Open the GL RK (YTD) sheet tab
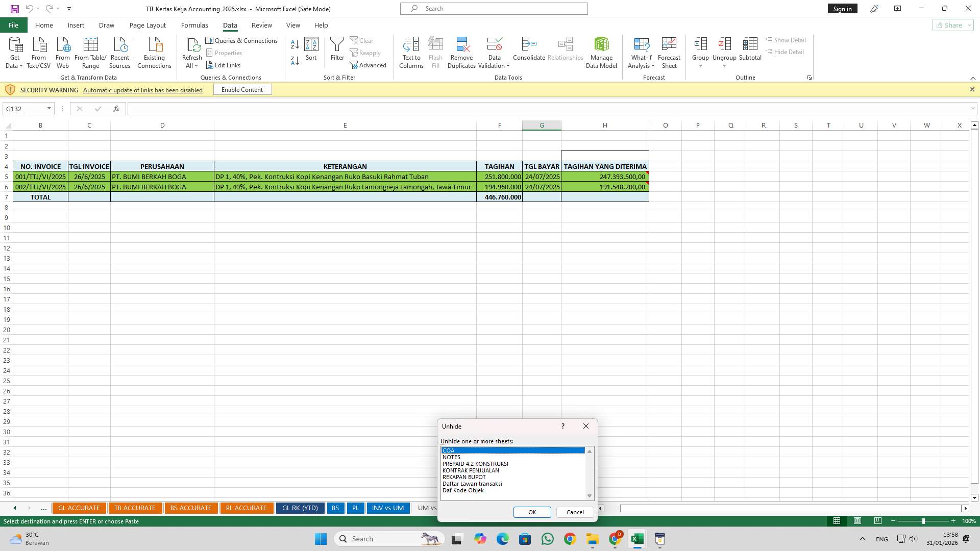This screenshot has height=551, width=980. coord(300,508)
